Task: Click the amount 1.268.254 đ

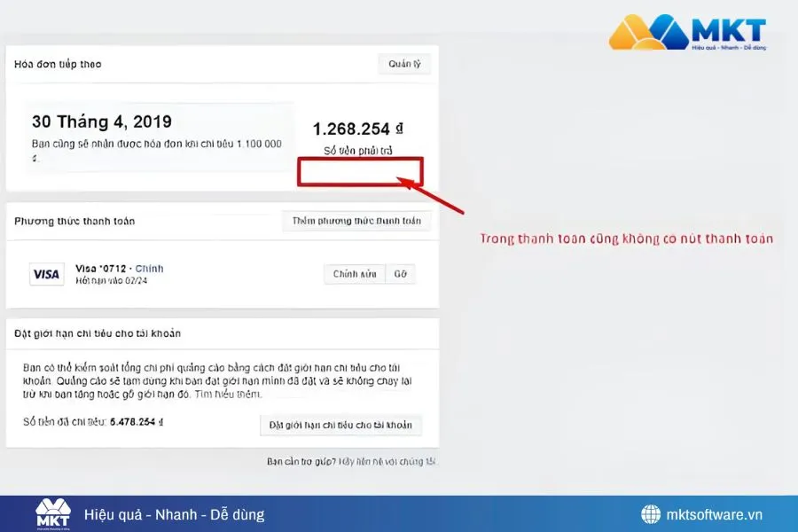Action: coord(356,128)
